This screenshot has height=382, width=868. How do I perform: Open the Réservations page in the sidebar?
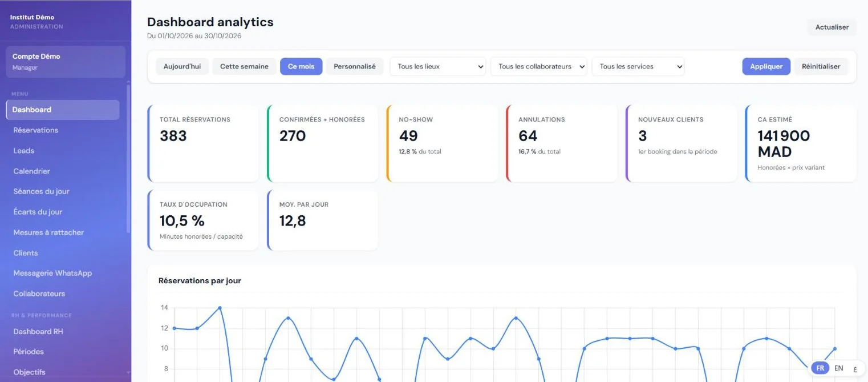coord(63,130)
